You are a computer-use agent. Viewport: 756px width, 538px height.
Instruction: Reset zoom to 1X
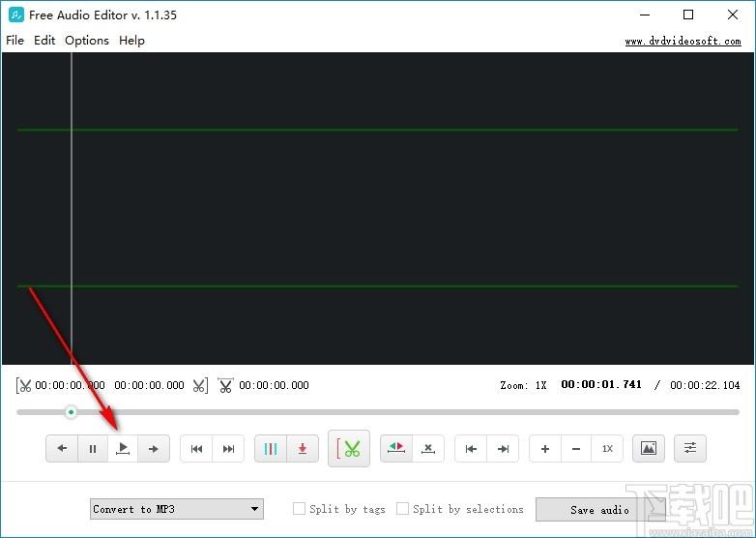click(607, 449)
